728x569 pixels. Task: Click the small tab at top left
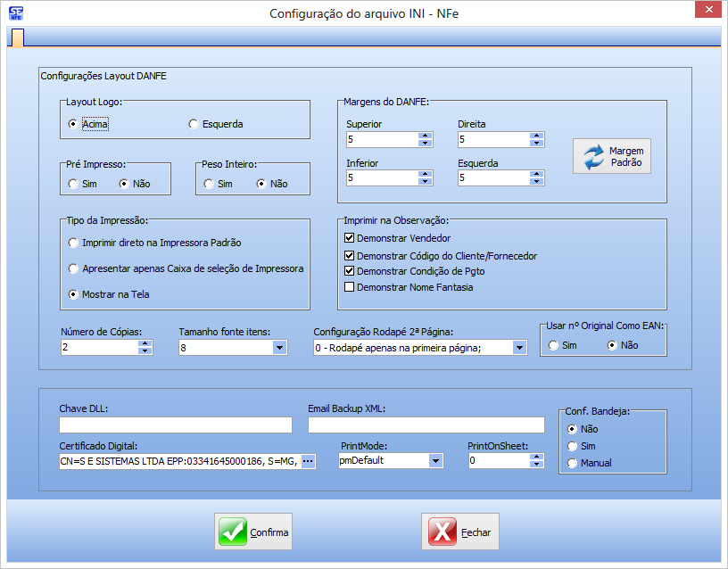pyautogui.click(x=17, y=37)
